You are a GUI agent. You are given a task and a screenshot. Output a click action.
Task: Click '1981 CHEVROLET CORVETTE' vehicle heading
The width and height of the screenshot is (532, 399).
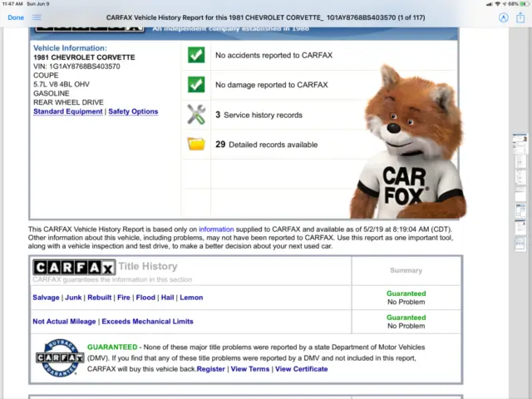pyautogui.click(x=84, y=57)
